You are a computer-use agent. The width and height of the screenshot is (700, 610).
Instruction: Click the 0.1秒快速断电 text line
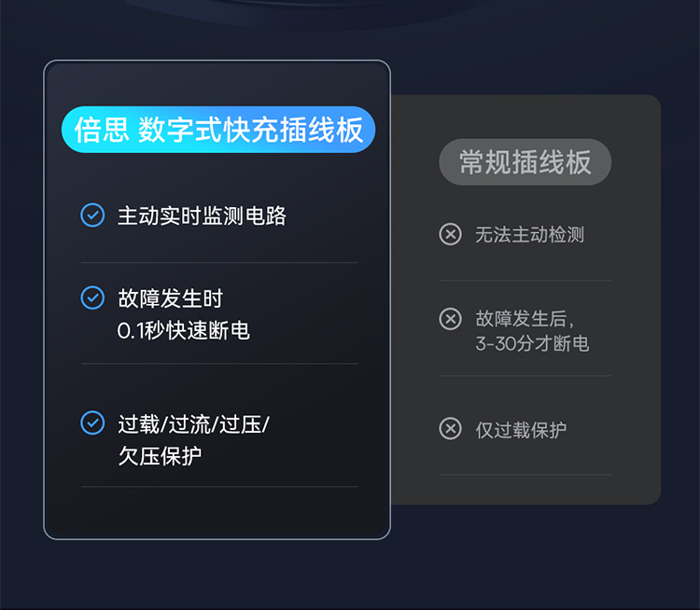(x=184, y=330)
